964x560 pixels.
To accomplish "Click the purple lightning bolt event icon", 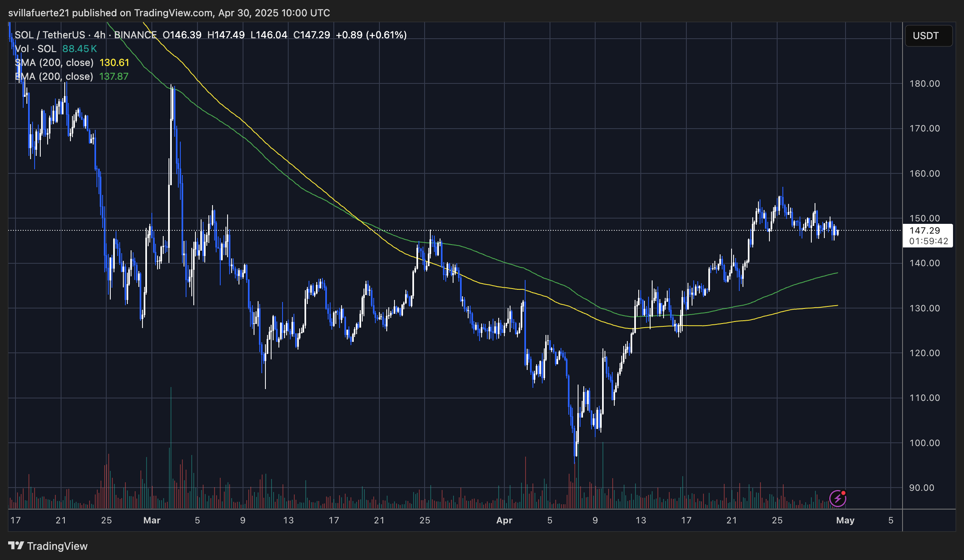I will point(837,498).
